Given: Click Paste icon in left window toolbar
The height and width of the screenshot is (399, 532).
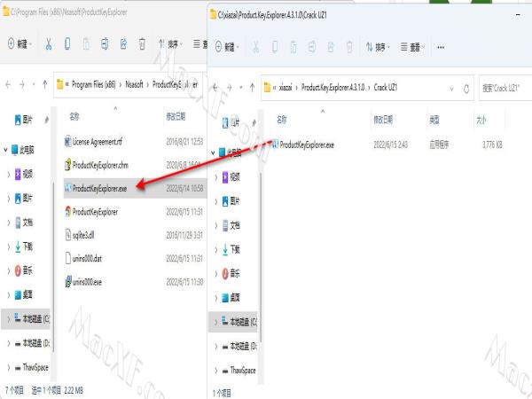Looking at the screenshot, I should coord(86,43).
